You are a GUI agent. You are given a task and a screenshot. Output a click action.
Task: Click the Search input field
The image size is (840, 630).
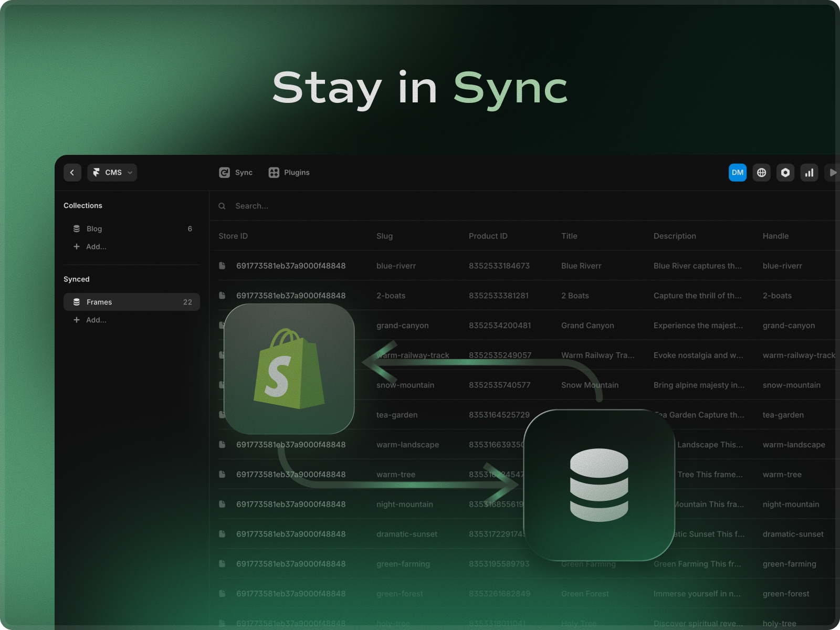click(x=367, y=206)
